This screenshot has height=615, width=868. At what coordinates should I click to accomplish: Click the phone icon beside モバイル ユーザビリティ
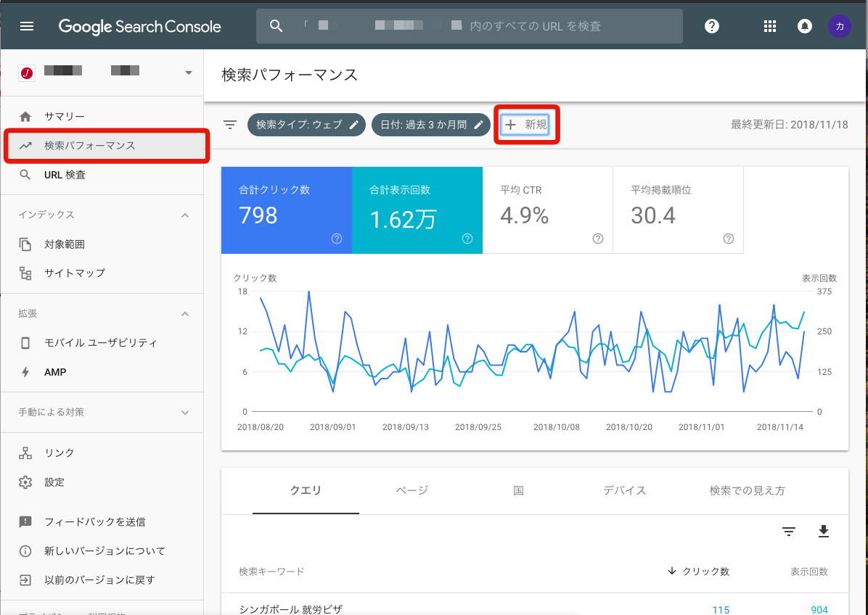(x=25, y=343)
